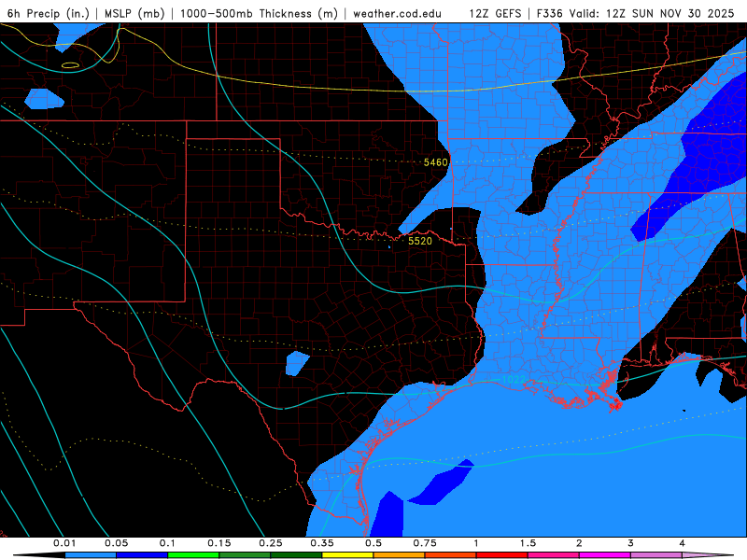The width and height of the screenshot is (747, 560).
Task: Click the legend value 2
Action: point(579,543)
